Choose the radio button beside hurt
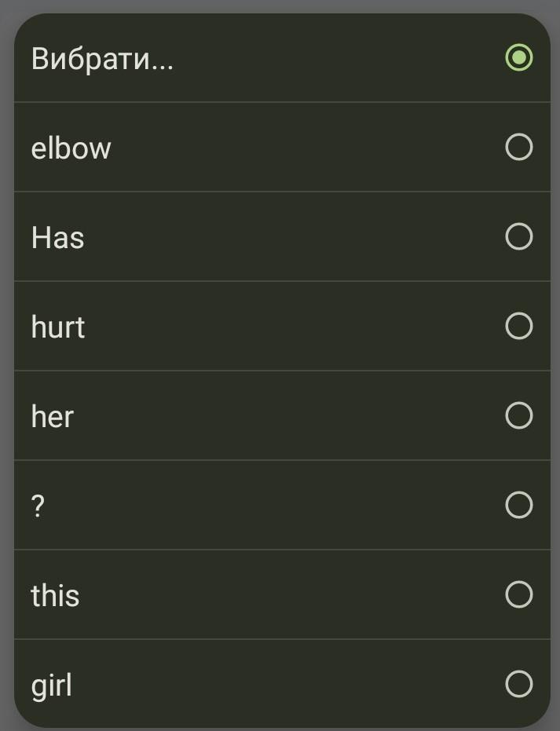Viewport: 560px width, 731px height. (518, 326)
